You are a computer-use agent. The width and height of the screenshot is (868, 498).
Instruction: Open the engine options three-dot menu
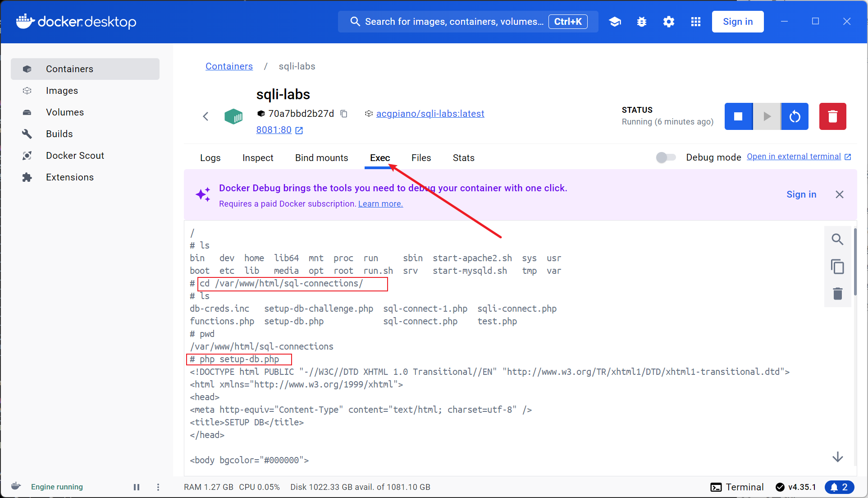click(158, 487)
